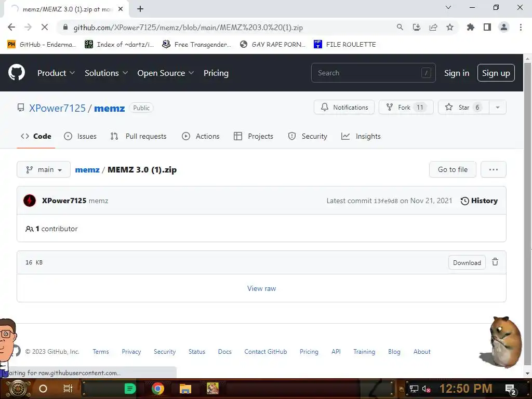532x399 pixels.
Task: Open Chrome profile avatar
Action: point(504,27)
